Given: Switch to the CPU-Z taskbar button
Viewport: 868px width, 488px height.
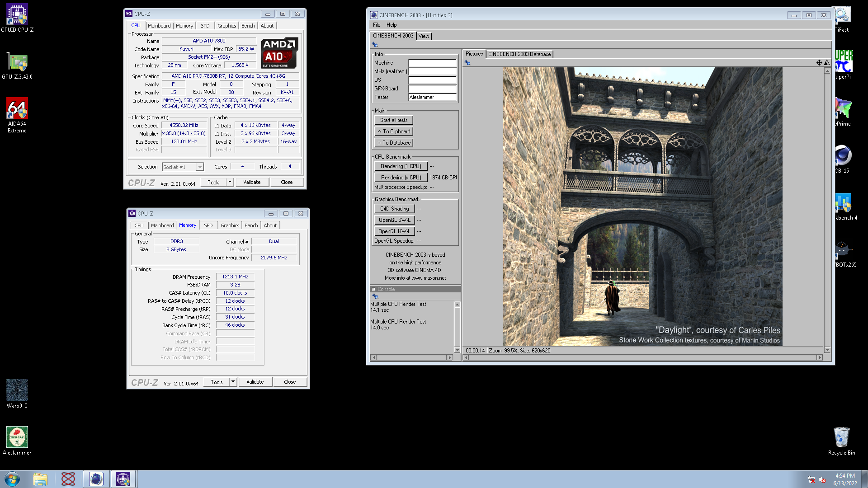Looking at the screenshot, I should click(x=123, y=479).
